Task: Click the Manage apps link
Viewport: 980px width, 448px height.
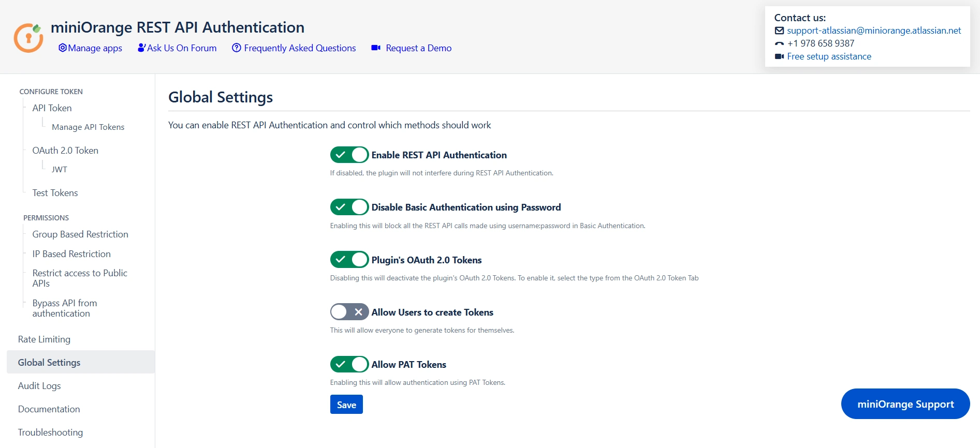Action: coord(95,48)
